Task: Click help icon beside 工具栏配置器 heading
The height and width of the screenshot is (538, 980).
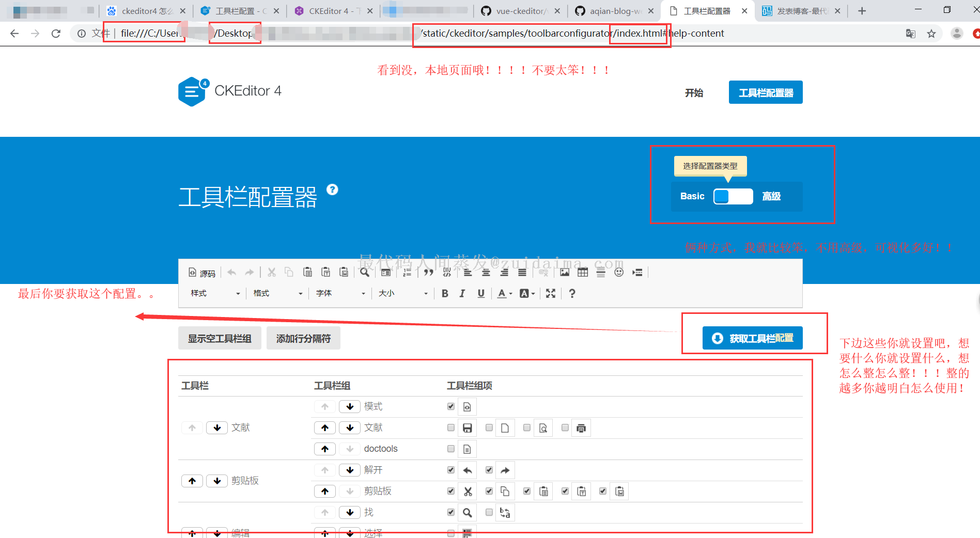Action: pyautogui.click(x=332, y=189)
